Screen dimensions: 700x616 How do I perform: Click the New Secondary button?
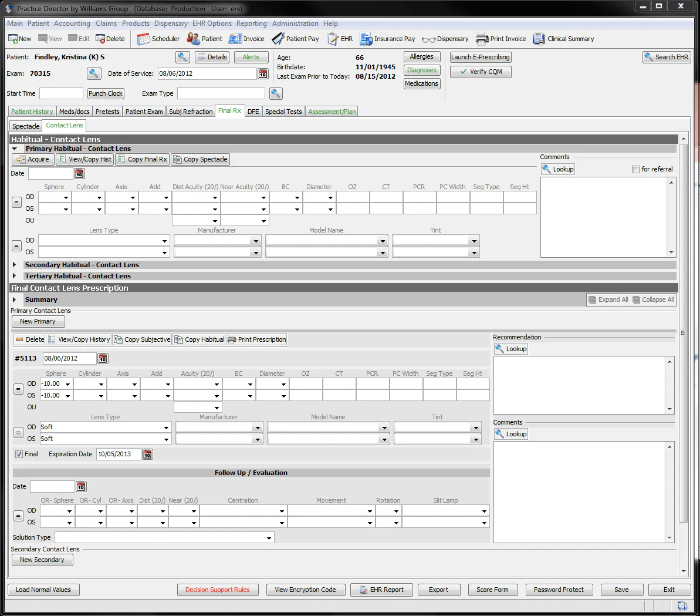pos(42,560)
